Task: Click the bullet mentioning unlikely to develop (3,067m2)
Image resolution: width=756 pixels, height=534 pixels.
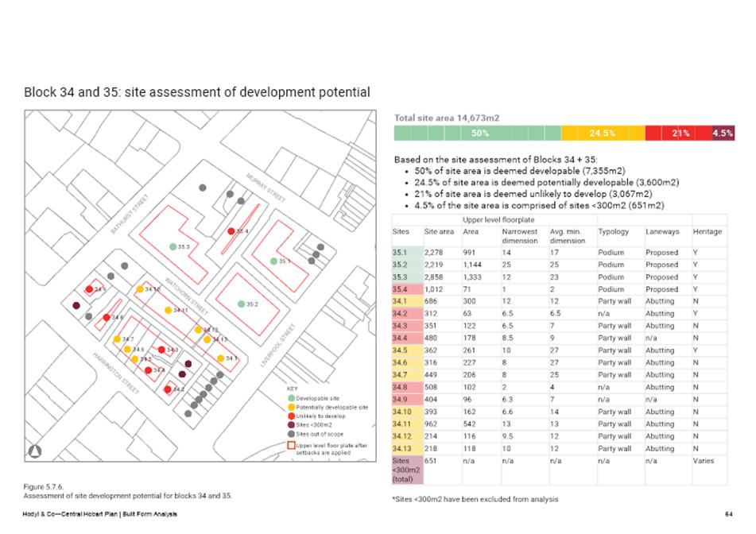Action: click(x=533, y=194)
